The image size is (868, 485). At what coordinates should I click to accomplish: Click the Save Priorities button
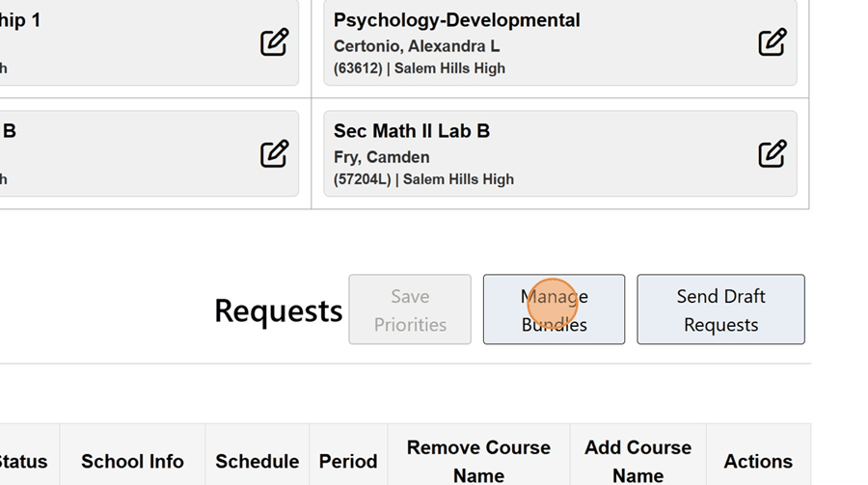click(x=410, y=310)
